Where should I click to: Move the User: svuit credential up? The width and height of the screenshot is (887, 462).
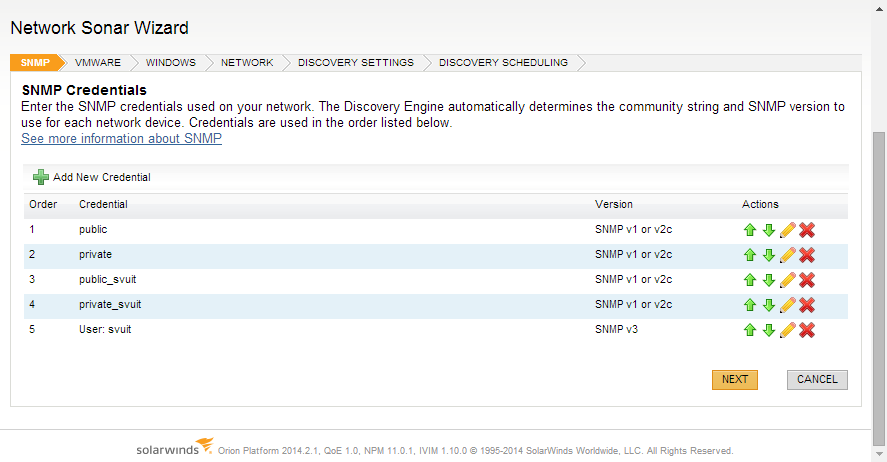750,330
